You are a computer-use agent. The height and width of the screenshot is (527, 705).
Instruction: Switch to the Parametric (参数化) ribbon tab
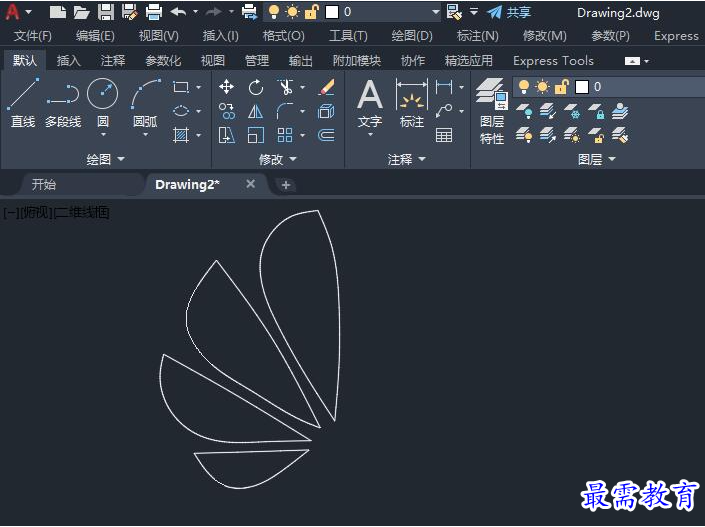[163, 60]
